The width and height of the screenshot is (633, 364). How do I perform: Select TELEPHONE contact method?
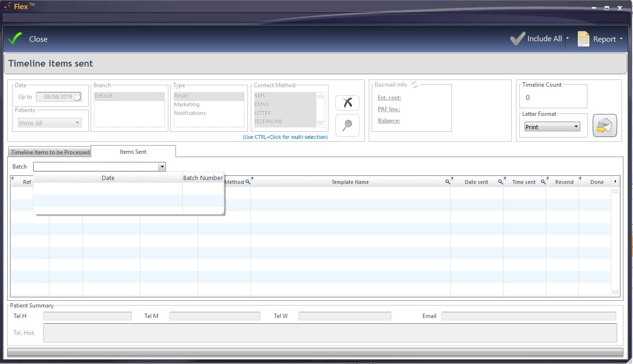tap(285, 122)
